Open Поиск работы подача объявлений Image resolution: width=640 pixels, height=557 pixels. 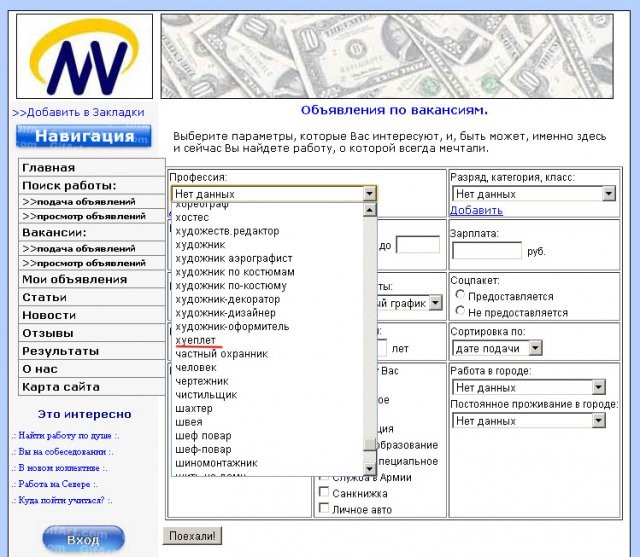point(92,202)
